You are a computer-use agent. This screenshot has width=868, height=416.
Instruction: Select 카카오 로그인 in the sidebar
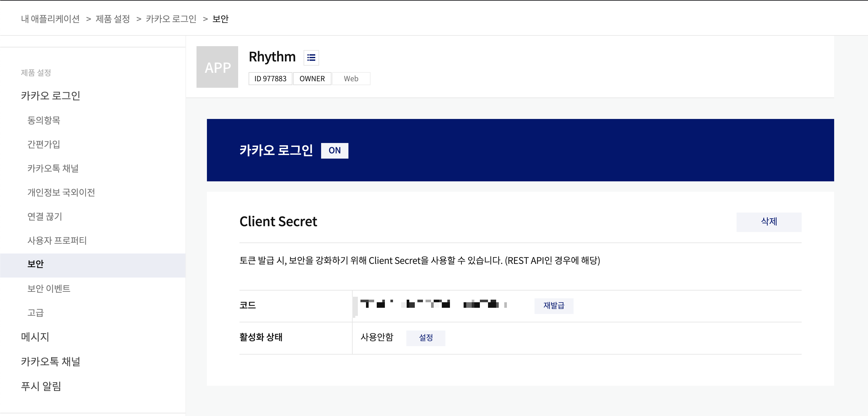point(50,96)
